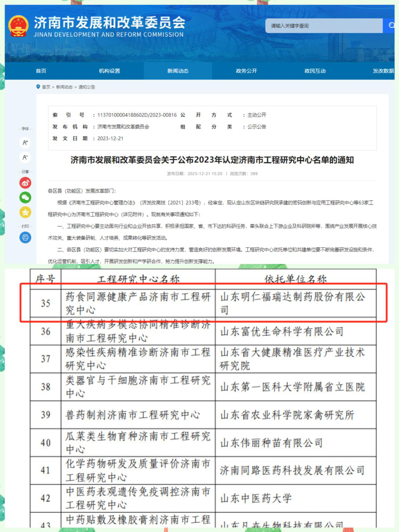Share the page via the WeChat icon
This screenshot has width=399, height=532.
pos(25,197)
